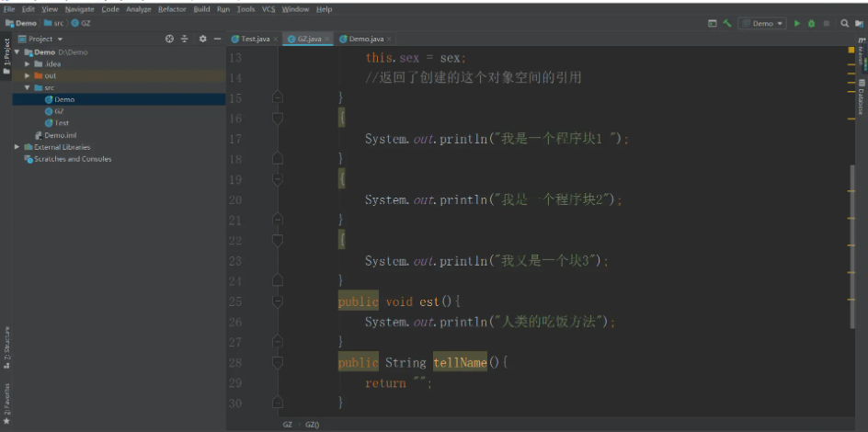Viewport: 868px width, 432px height.
Task: Fold the tellName() method at line 28
Action: pos(278,362)
